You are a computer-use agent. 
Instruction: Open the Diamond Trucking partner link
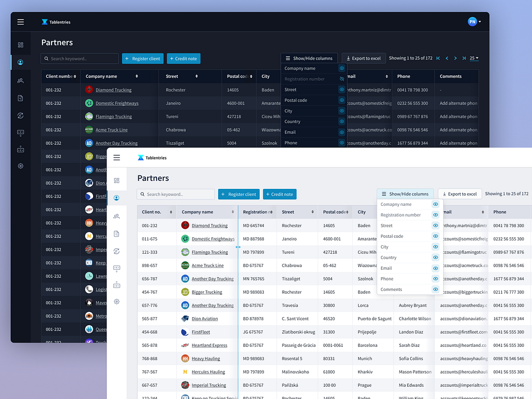[x=209, y=225]
